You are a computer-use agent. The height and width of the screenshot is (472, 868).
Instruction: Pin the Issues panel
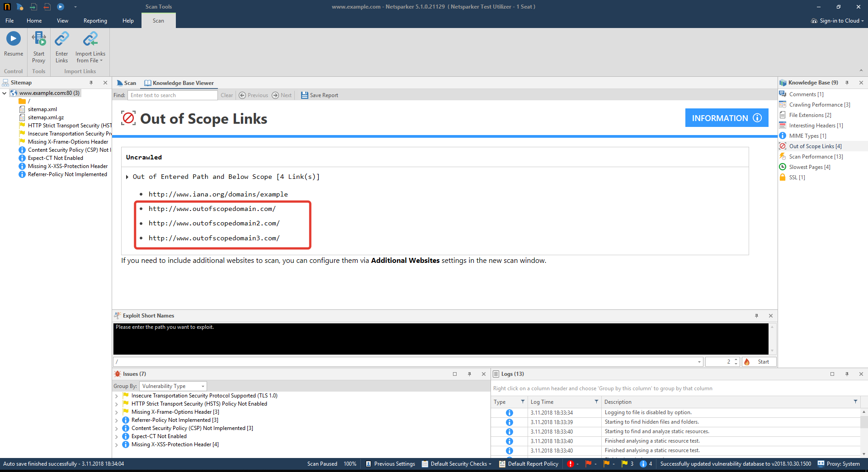click(x=470, y=374)
